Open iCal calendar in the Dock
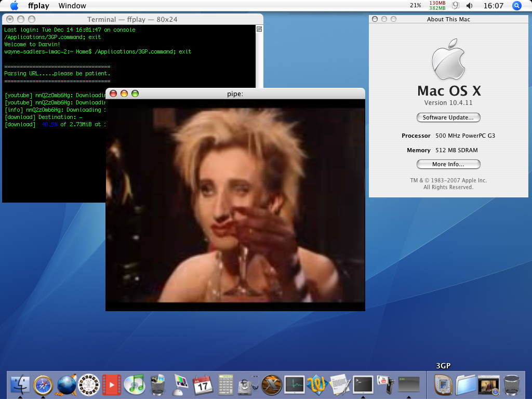532x399 pixels. pyautogui.click(x=203, y=385)
